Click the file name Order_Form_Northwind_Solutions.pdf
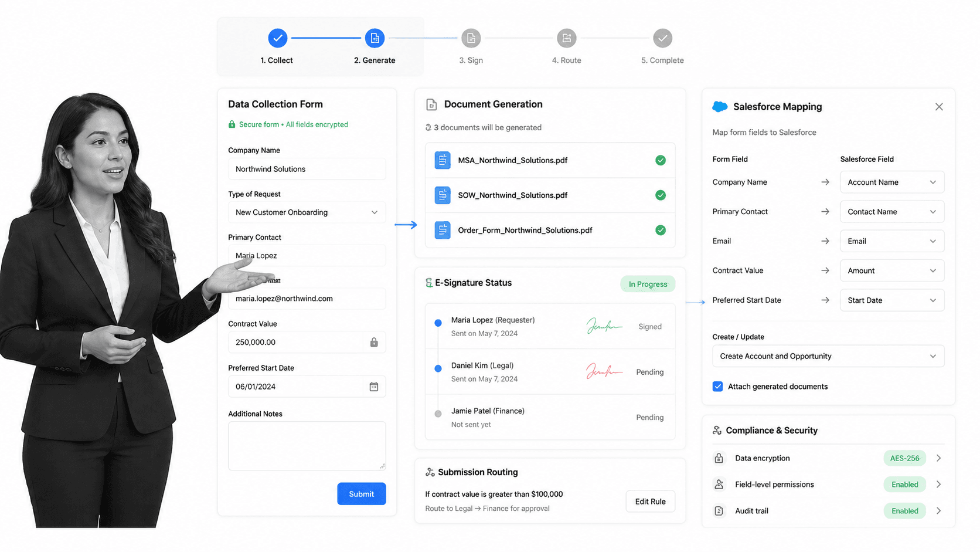The image size is (980, 552). click(x=525, y=230)
